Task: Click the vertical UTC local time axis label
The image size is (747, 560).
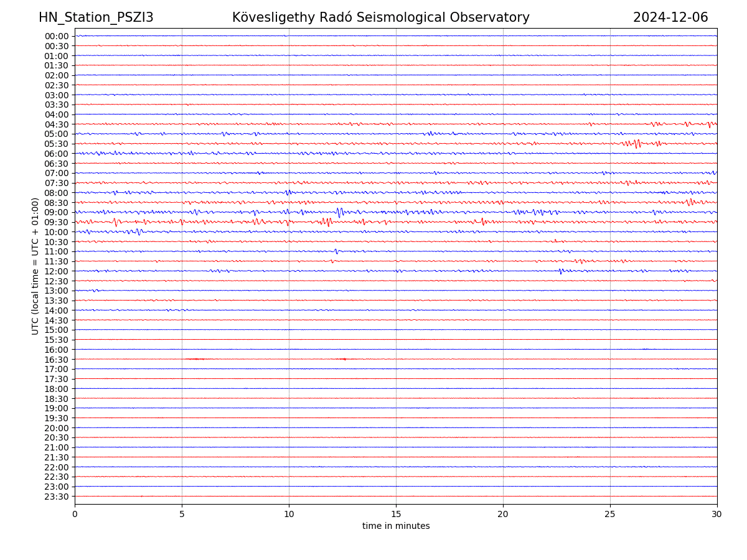Action: click(35, 266)
